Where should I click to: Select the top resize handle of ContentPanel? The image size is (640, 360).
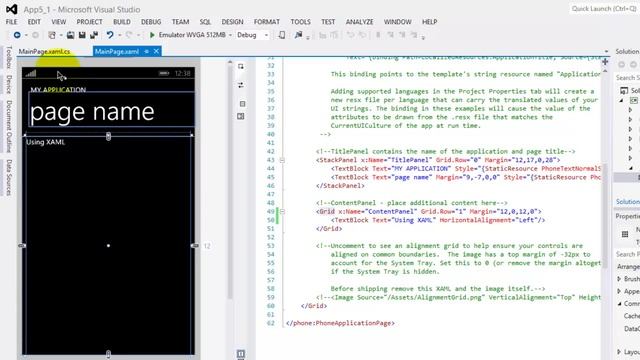pyautogui.click(x=108, y=136)
